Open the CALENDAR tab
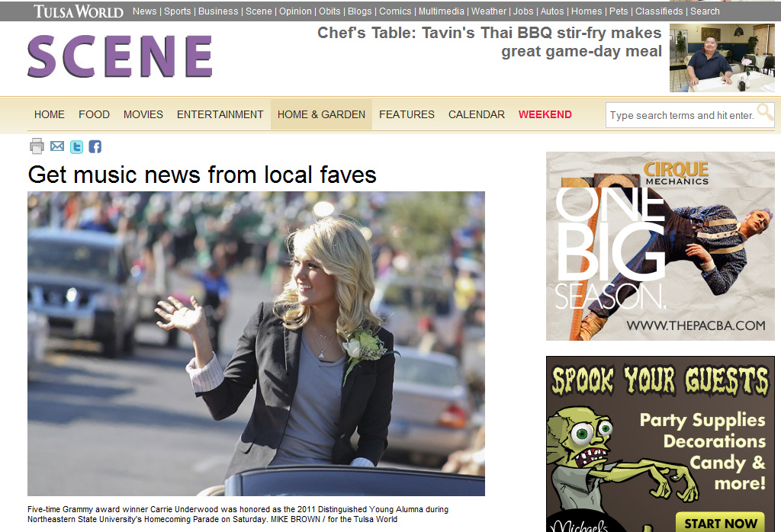The width and height of the screenshot is (781, 532). pyautogui.click(x=477, y=114)
